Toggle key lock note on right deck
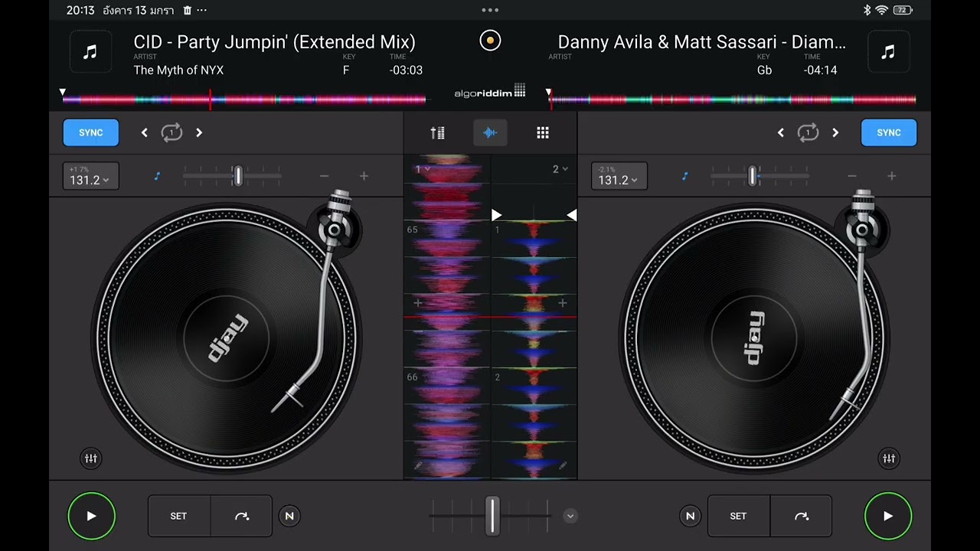Screen dimensions: 980x551 685,176
